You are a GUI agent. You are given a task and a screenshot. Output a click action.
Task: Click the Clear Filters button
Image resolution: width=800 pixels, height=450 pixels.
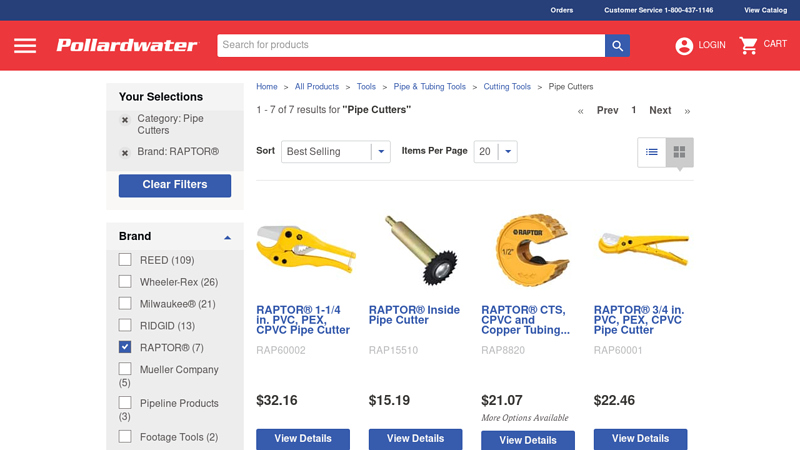(175, 185)
